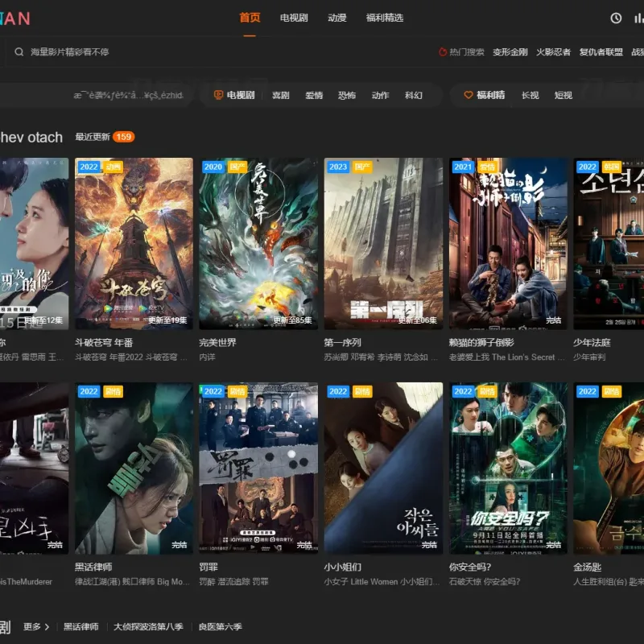Image resolution: width=644 pixels, height=644 pixels.
Task: Click the 罚罪 title text
Action: 208,568
